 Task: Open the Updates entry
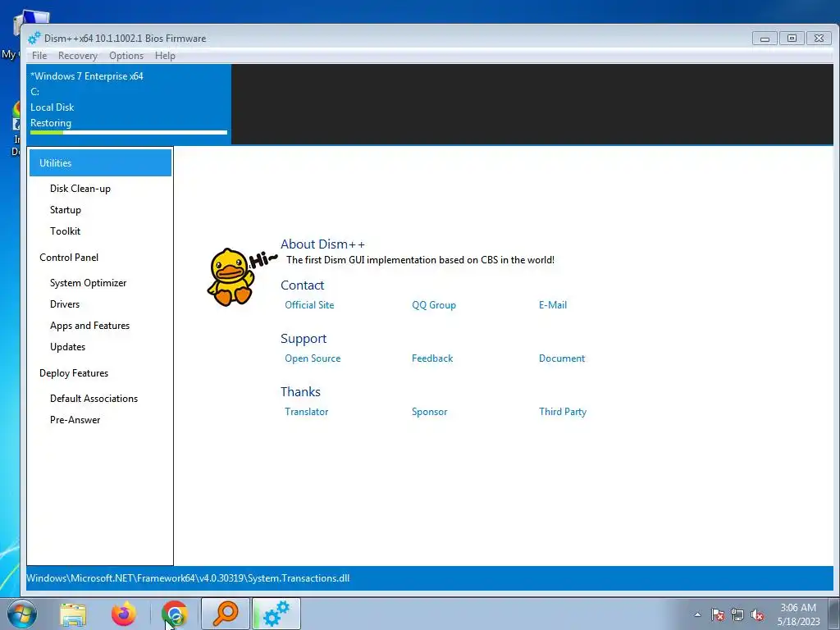pyautogui.click(x=67, y=347)
